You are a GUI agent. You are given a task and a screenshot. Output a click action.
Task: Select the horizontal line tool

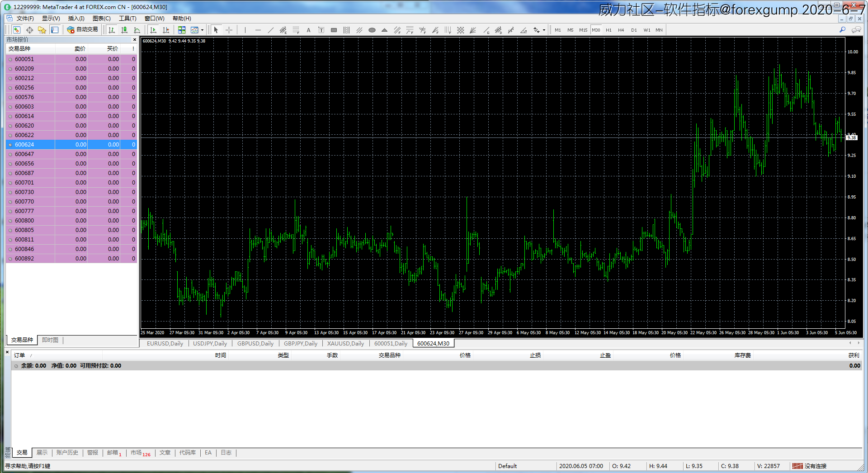(258, 30)
